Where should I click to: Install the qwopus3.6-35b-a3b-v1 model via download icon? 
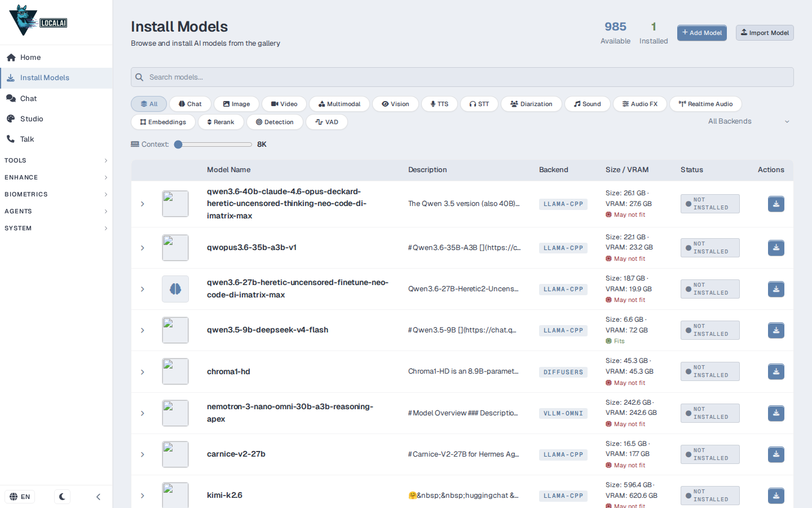click(x=776, y=248)
